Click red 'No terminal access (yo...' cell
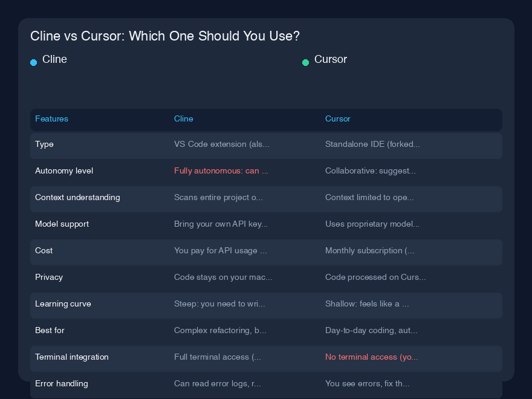The image size is (532, 399). click(x=372, y=357)
